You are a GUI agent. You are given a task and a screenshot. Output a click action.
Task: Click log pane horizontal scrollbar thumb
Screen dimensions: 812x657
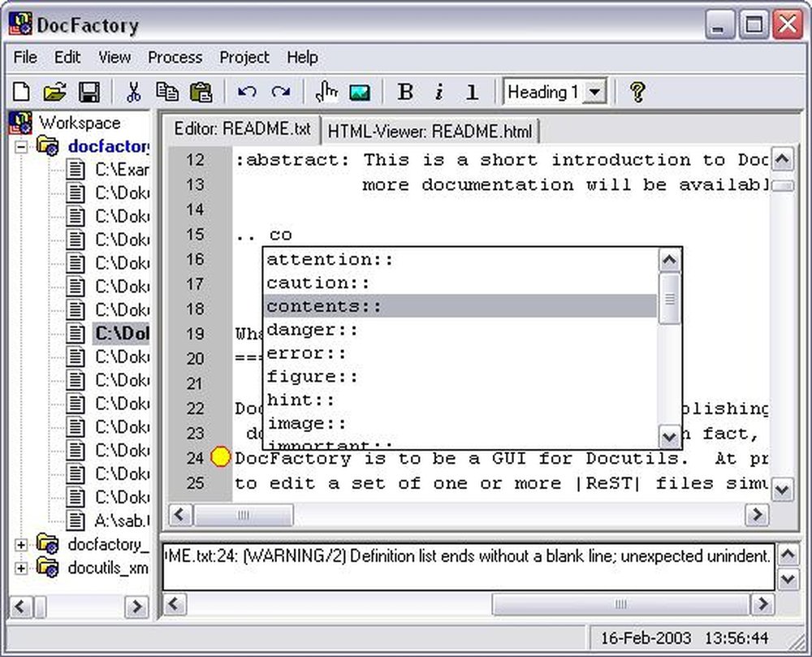(x=620, y=603)
